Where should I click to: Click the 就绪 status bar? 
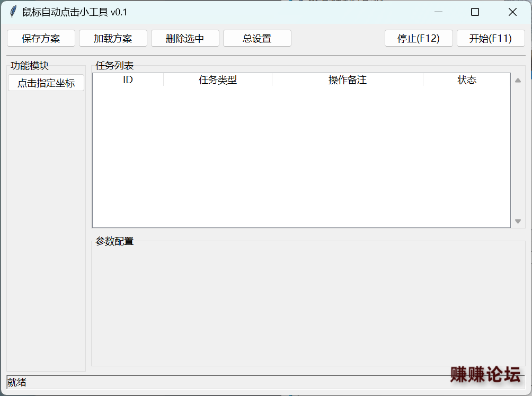pyautogui.click(x=212, y=382)
